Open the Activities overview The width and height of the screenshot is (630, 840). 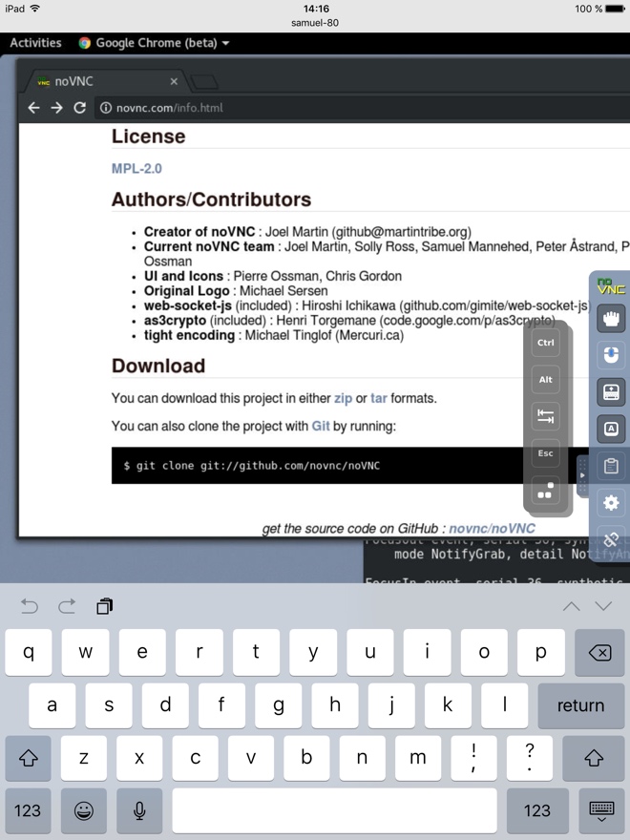(x=36, y=43)
